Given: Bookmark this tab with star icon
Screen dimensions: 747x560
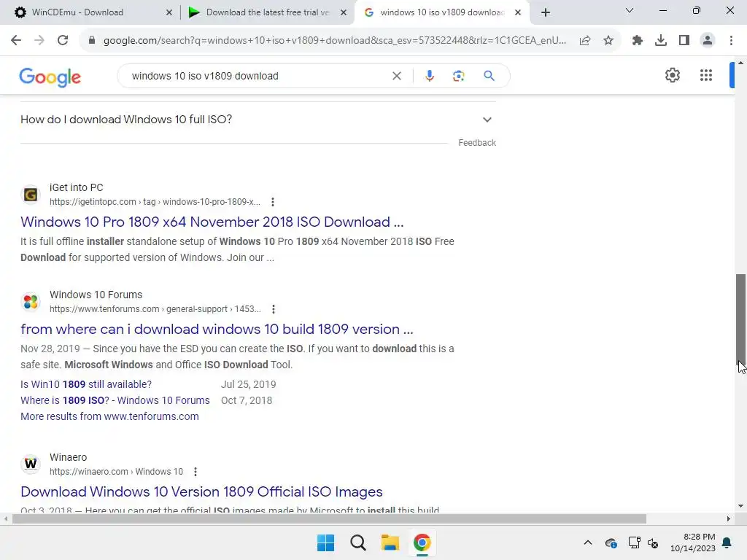Looking at the screenshot, I should [x=608, y=41].
